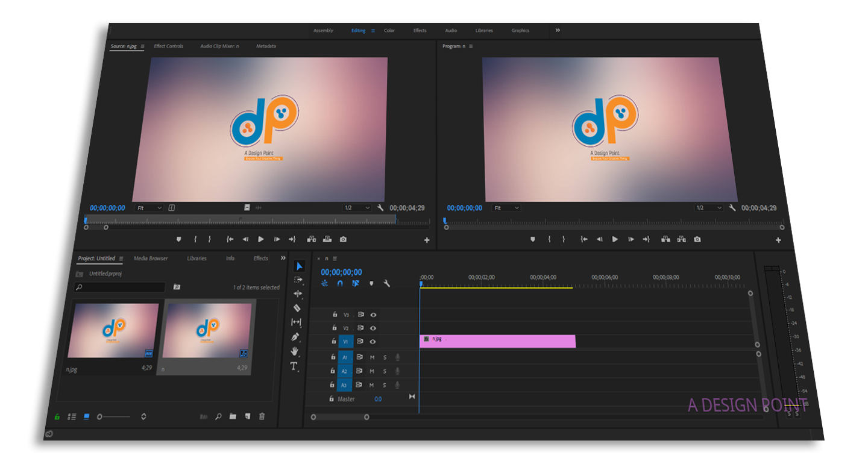
Task: Click Project panel search field
Action: point(119,287)
